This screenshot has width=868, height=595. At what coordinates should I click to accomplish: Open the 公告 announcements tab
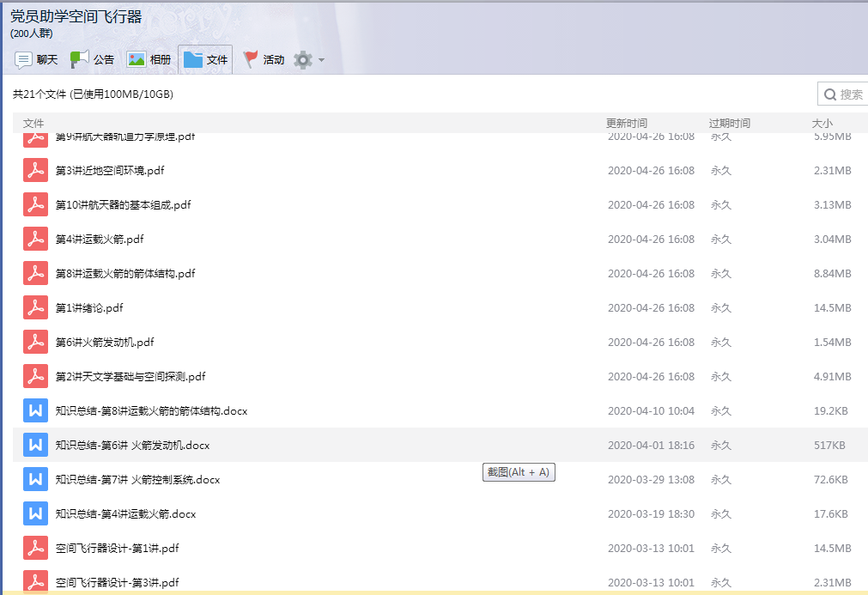[92, 60]
